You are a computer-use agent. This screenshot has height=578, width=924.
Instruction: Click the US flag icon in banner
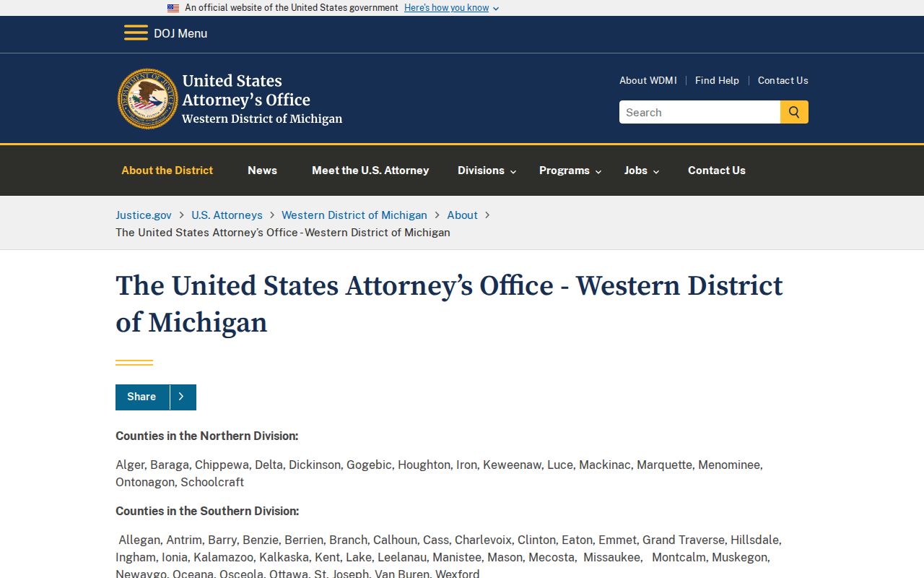(x=173, y=8)
